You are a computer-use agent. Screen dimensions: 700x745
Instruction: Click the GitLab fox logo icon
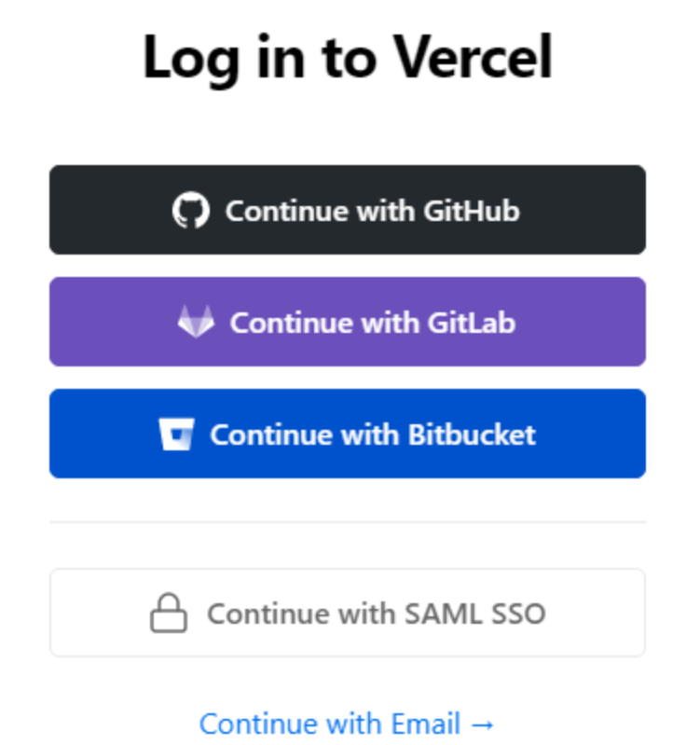click(x=196, y=323)
